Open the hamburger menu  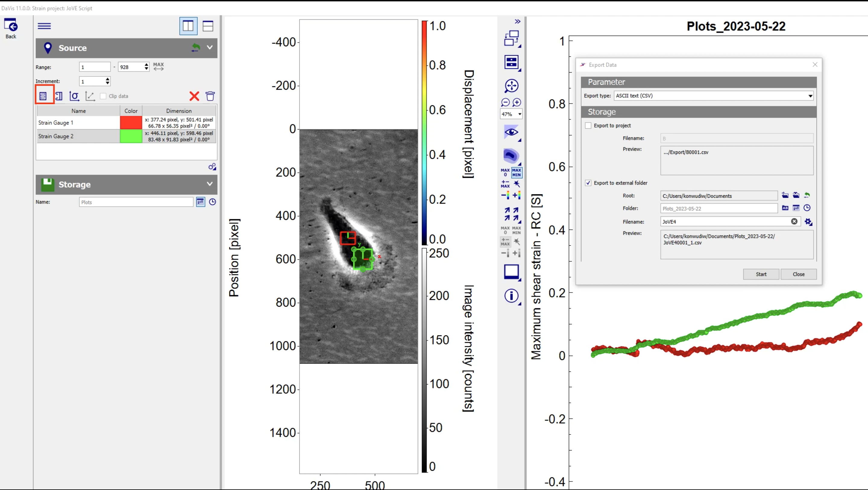pyautogui.click(x=44, y=26)
